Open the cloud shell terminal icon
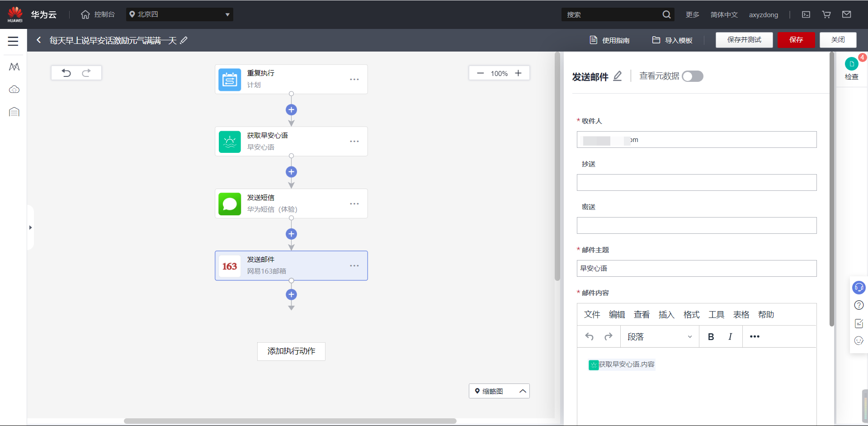 pos(806,14)
